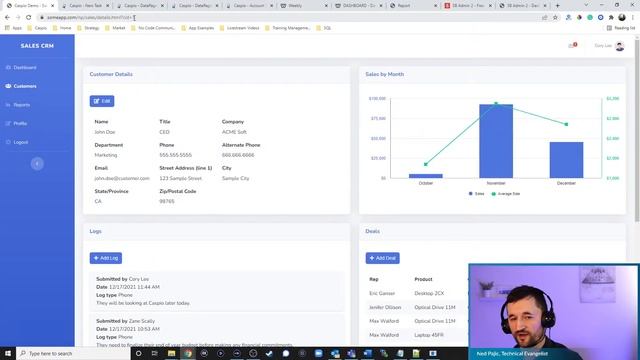
Task: Open Reports in the CRM sidebar
Action: pos(18,105)
